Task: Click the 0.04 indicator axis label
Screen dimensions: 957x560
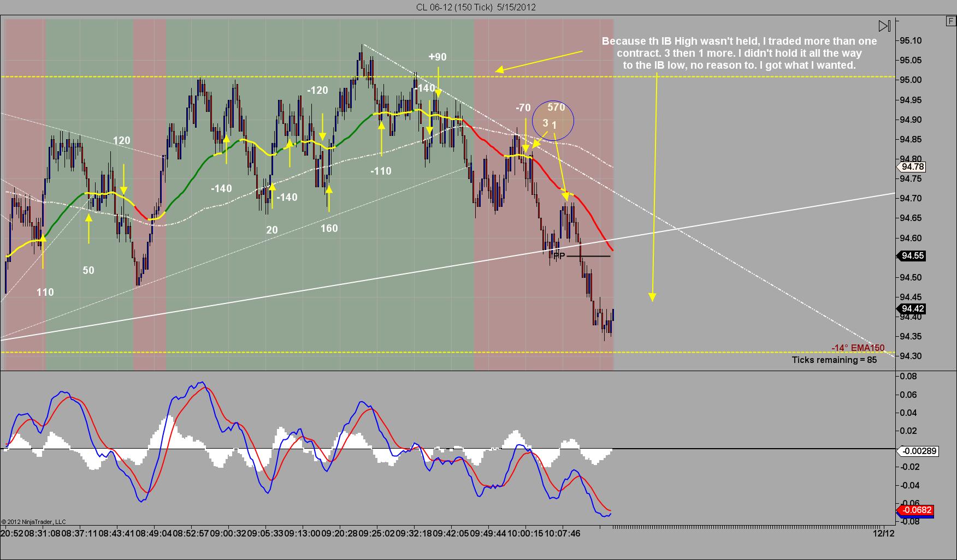Action: pyautogui.click(x=909, y=413)
